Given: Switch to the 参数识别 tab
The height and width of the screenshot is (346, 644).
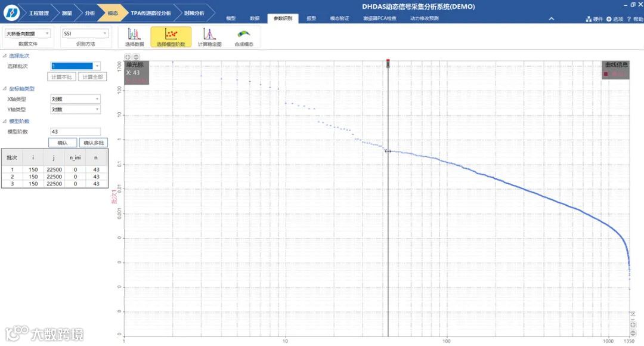Looking at the screenshot, I should coord(283,18).
